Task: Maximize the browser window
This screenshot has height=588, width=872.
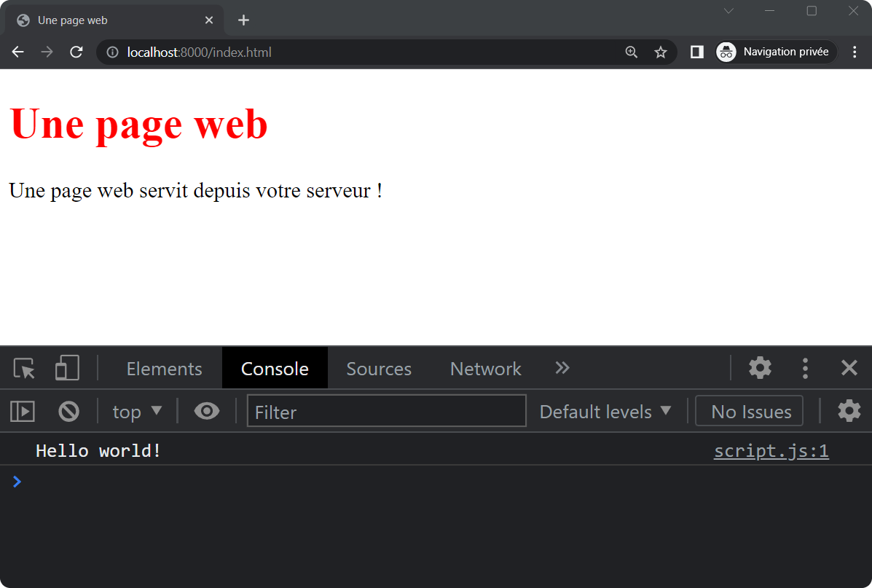Action: point(812,11)
